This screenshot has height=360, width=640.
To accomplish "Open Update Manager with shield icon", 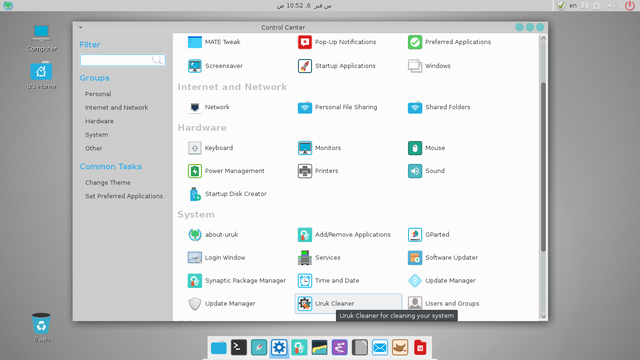I will 222,304.
